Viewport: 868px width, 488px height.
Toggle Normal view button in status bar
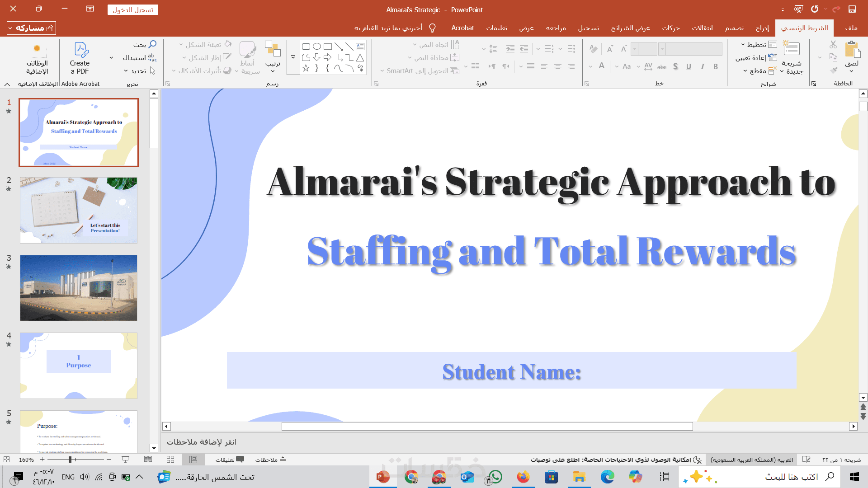click(193, 460)
